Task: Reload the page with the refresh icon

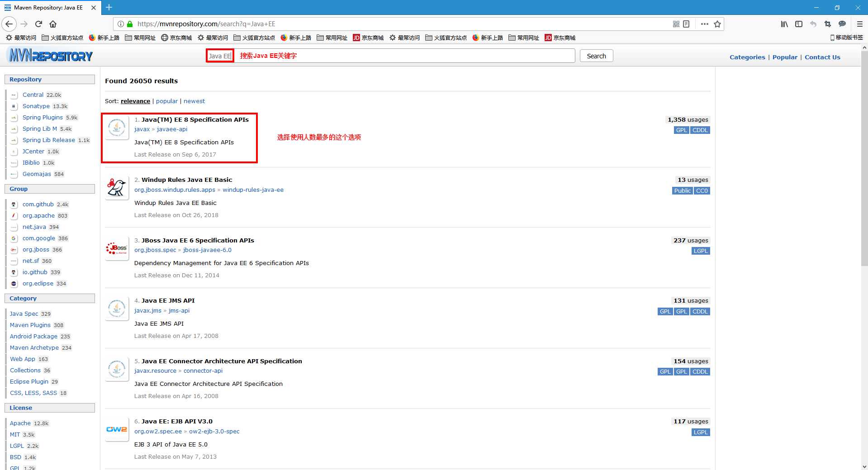Action: (x=38, y=24)
